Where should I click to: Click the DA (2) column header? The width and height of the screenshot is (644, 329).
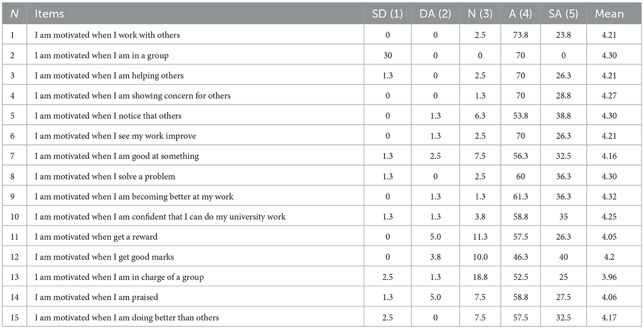pyautogui.click(x=435, y=14)
